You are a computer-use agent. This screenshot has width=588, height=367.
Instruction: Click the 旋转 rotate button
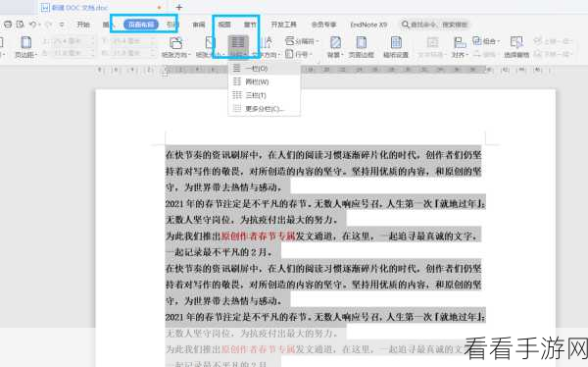coord(485,54)
